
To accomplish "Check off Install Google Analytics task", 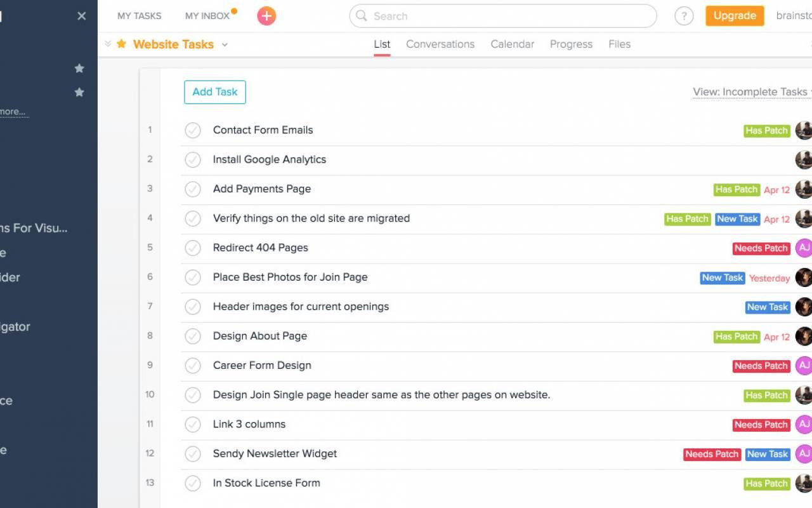I will 193,159.
